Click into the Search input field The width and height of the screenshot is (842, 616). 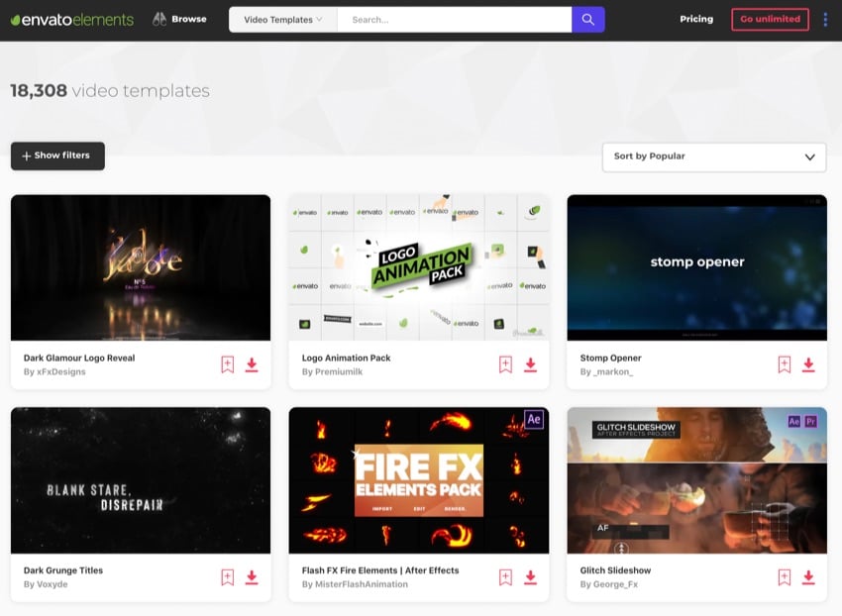point(453,20)
